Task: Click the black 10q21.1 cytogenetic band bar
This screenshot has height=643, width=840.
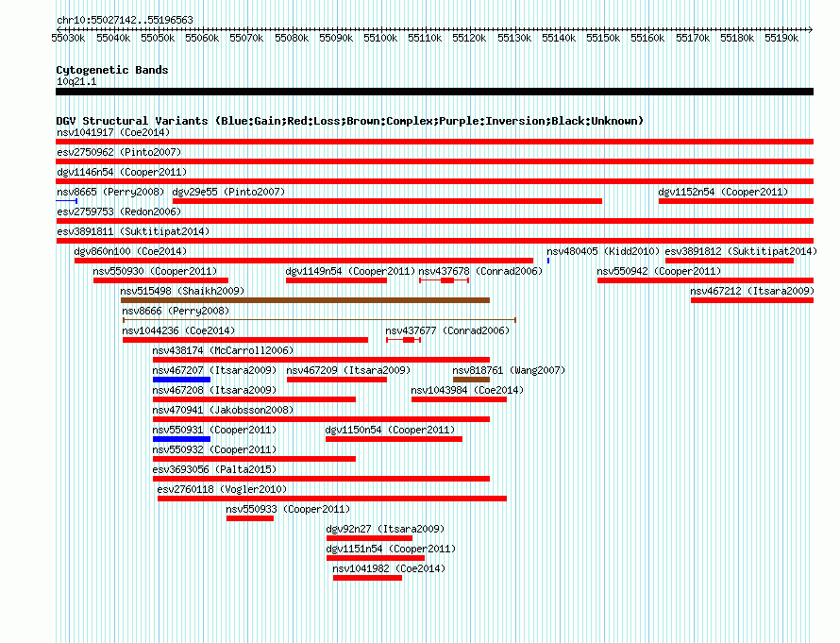Action: click(434, 92)
